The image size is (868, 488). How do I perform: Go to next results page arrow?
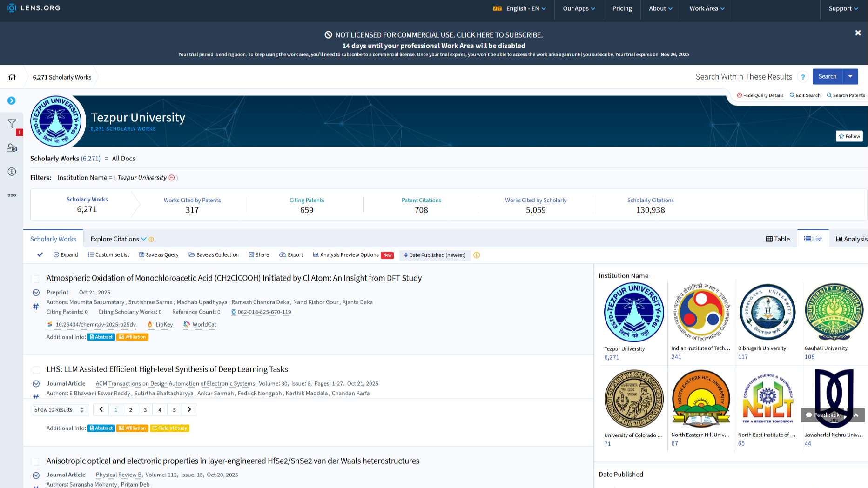tap(189, 409)
